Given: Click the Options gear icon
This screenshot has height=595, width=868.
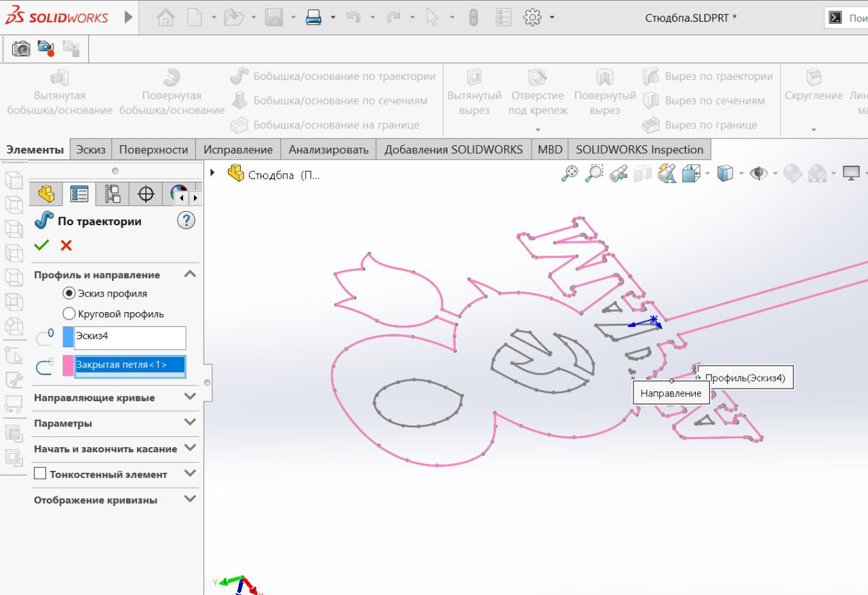Looking at the screenshot, I should [532, 18].
